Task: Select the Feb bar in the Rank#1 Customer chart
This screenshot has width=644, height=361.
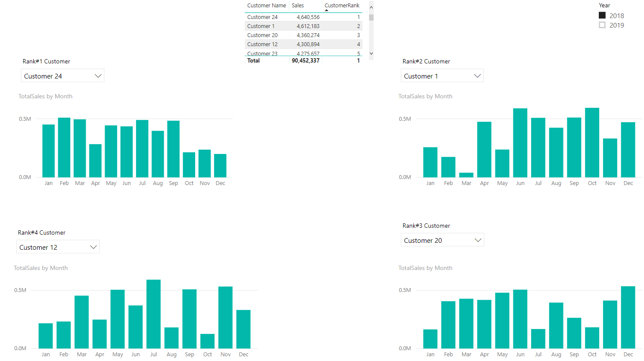Action: click(64, 148)
